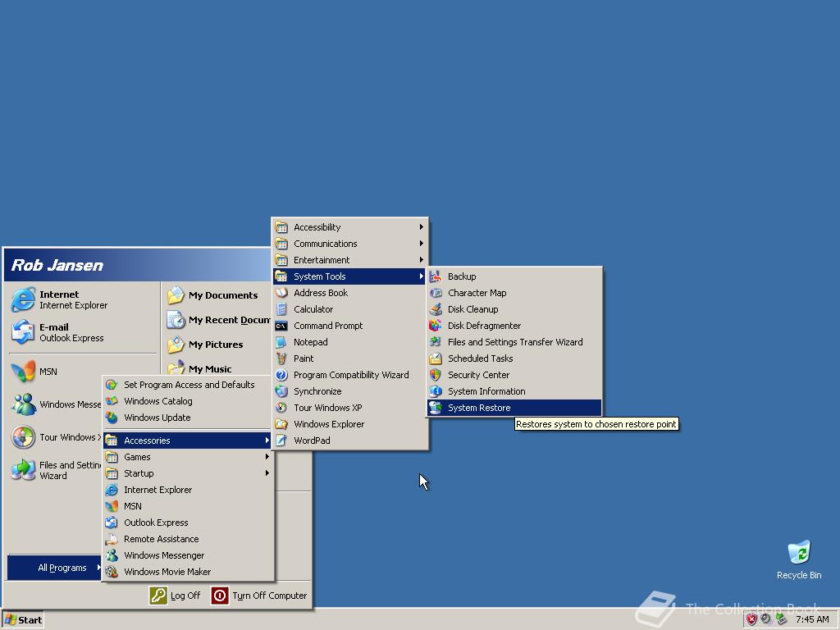Click the red security shield tray icon
Image resolution: width=840 pixels, height=630 pixels.
pyautogui.click(x=751, y=620)
